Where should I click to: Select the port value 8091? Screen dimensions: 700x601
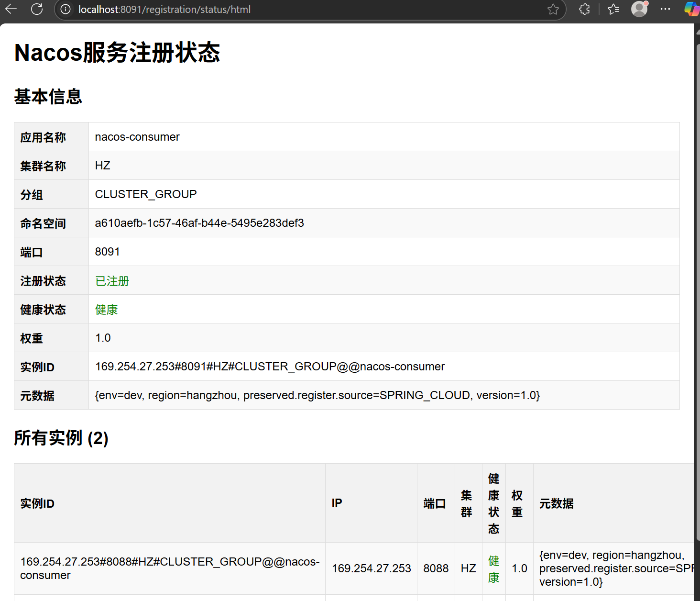click(108, 252)
